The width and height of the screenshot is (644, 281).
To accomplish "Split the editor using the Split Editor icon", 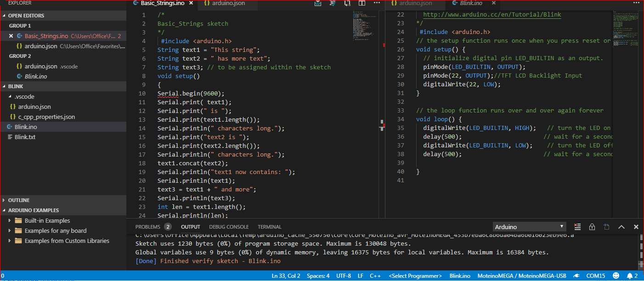I will (362, 3).
